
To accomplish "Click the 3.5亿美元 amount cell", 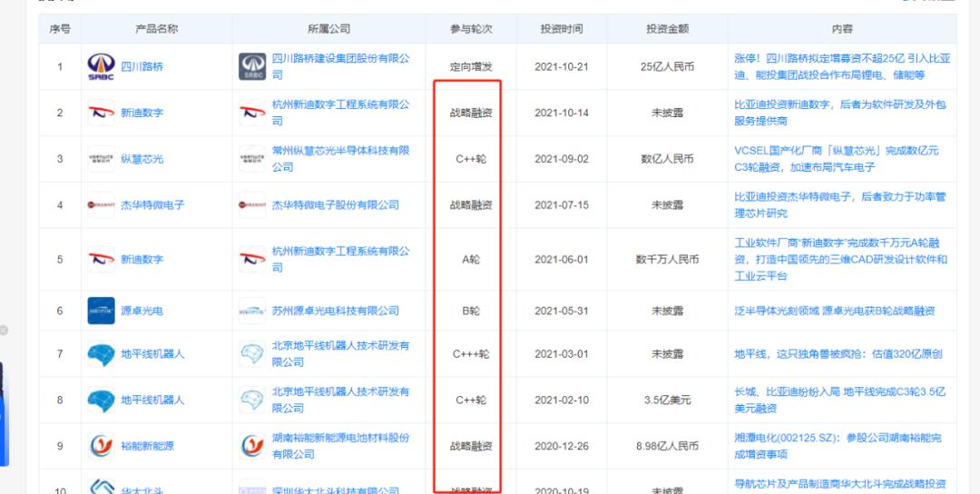I will tap(668, 400).
